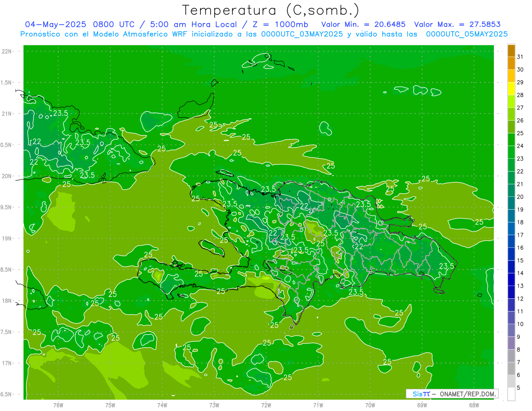Click the longitude axis label 75W
Image resolution: width=532 pixels, height=411 pixels.
[110, 405]
